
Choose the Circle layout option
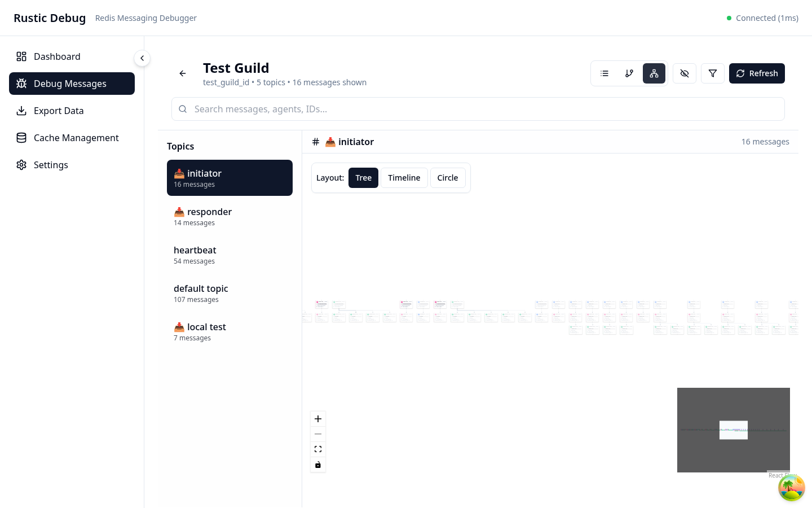tap(448, 178)
